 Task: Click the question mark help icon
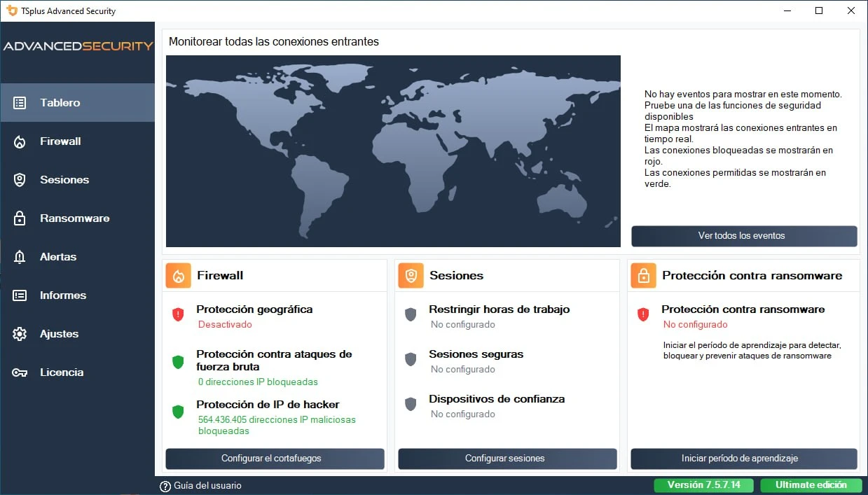point(165,486)
